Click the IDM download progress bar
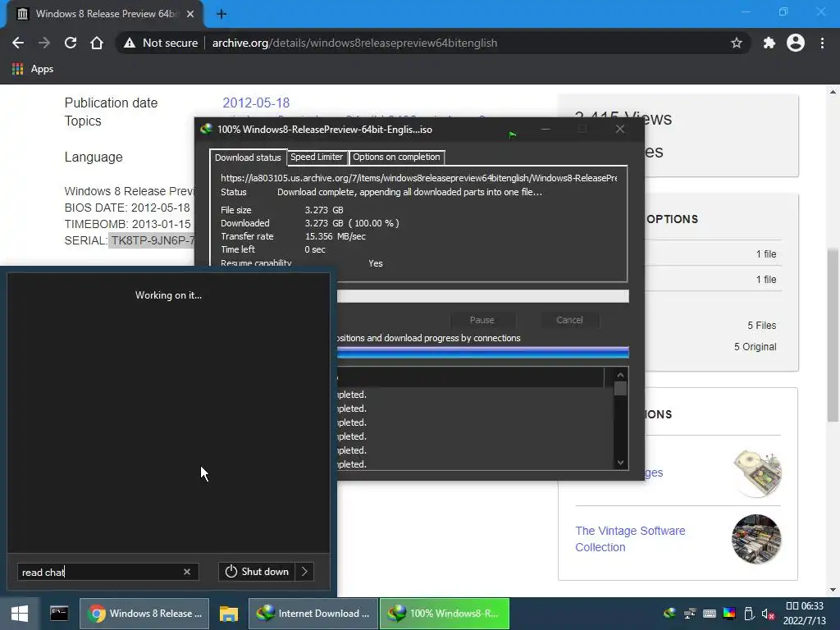Screen dimensions: 840x630 482,296
